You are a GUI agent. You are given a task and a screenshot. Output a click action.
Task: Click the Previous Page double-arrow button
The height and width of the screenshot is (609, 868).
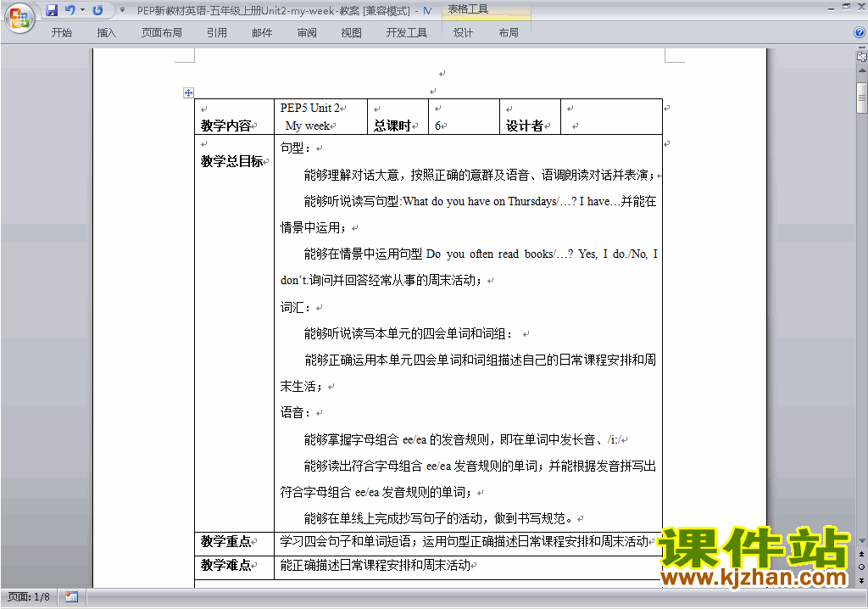click(x=862, y=554)
